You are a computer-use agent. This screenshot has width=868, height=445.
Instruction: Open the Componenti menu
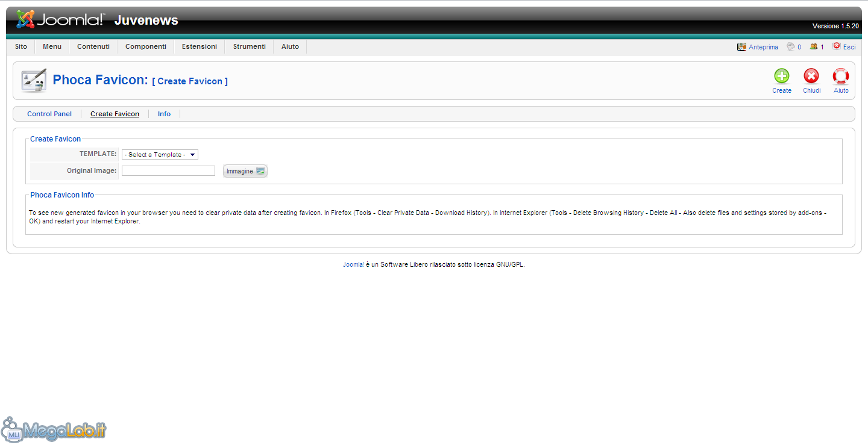(146, 46)
